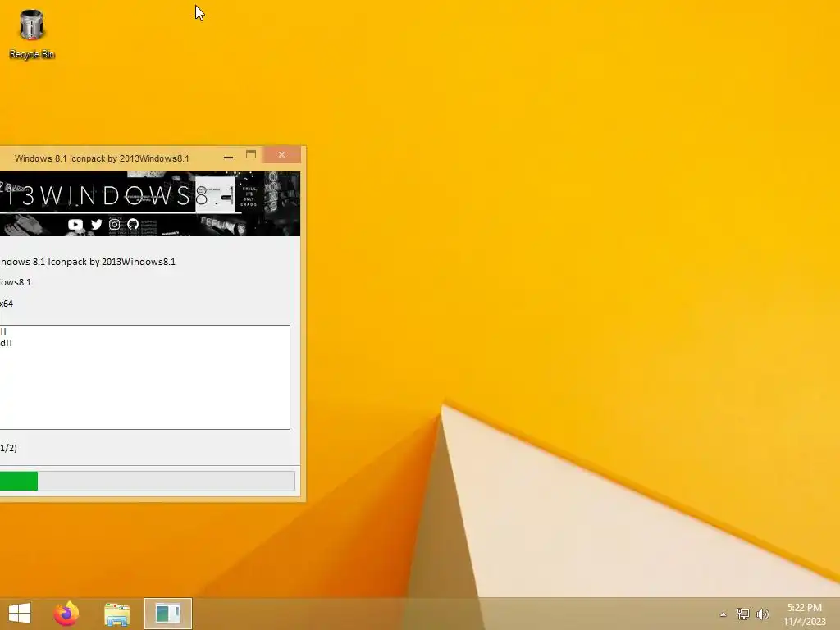The width and height of the screenshot is (840, 630).
Task: Click the 'dll' entry in the log
Action: [6, 343]
